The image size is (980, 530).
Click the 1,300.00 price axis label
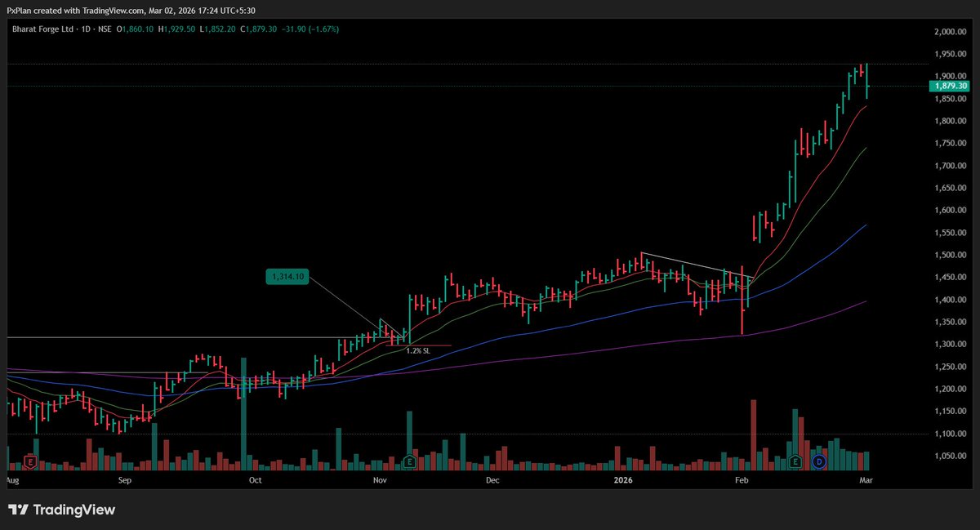951,345
